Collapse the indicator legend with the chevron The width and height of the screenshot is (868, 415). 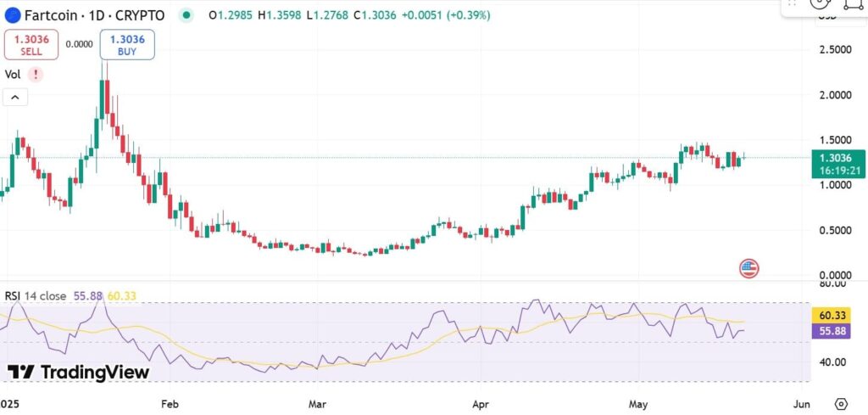[15, 98]
